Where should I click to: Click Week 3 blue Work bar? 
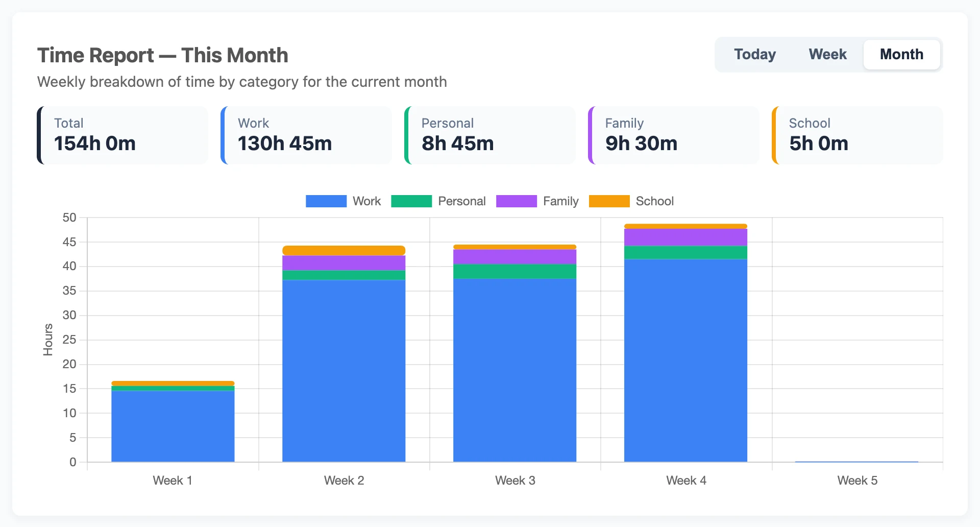515,370
